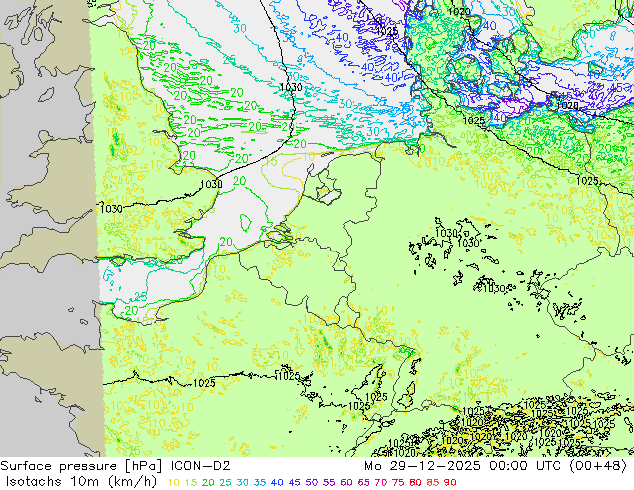Click the "ICON-D2" model name label
This screenshot has width=634, height=490.
pos(201,466)
